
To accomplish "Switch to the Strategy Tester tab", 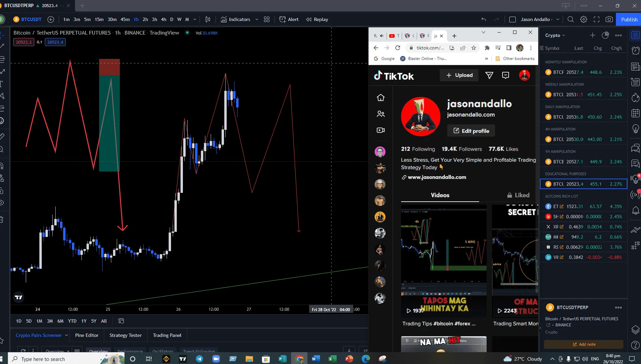I will (x=126, y=335).
